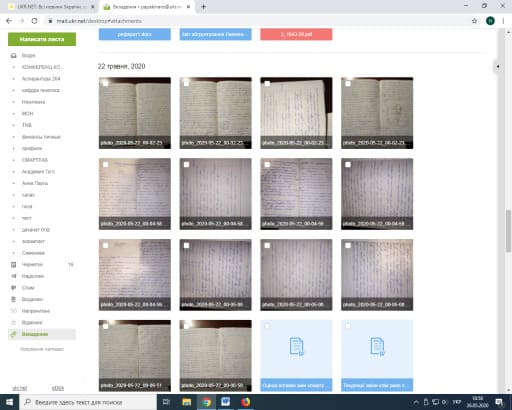Open the Sent folder icon in sidebar
Image resolution: width=512 pixels, height=410 pixels.
pyautogui.click(x=14, y=276)
